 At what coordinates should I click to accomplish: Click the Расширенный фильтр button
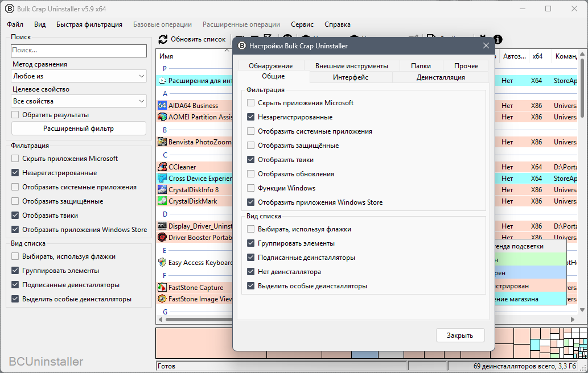click(79, 129)
